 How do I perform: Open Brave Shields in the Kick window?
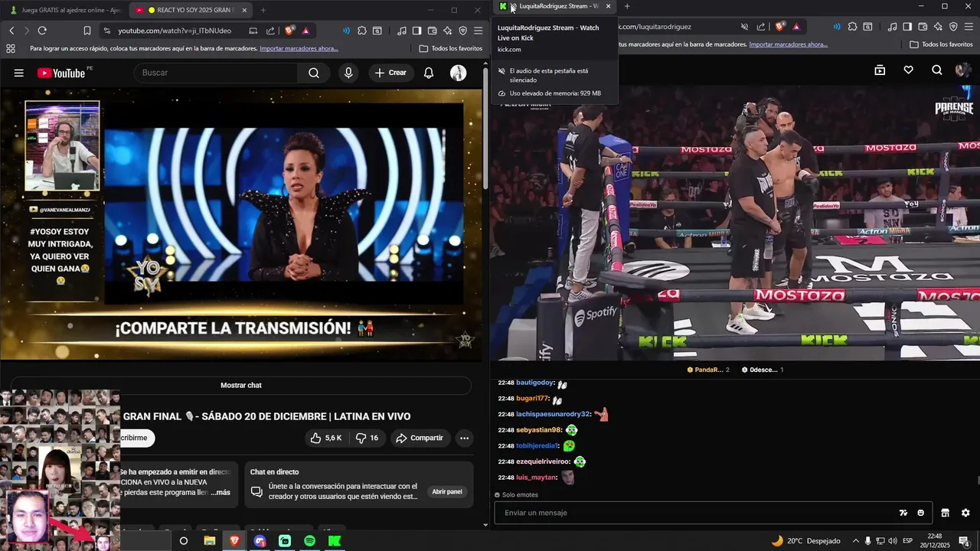click(x=779, y=27)
